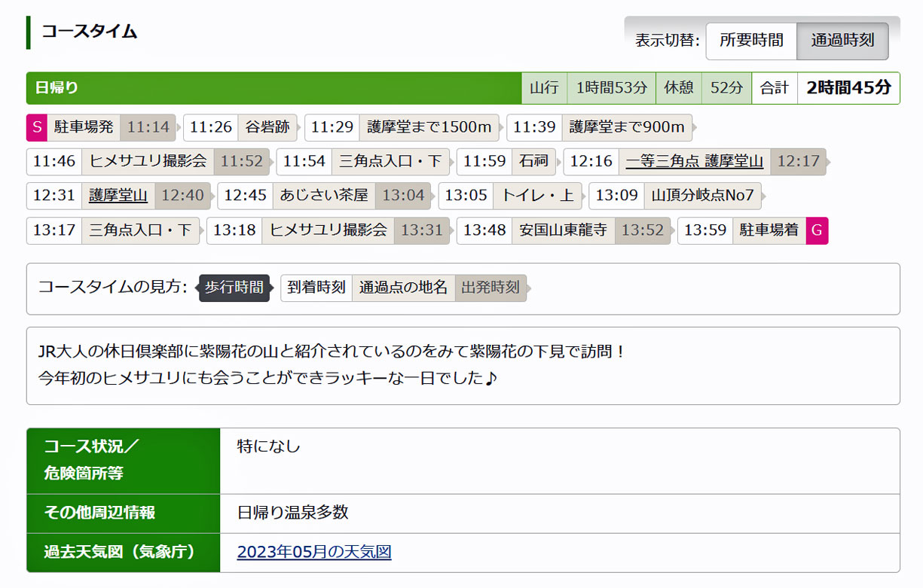Select the 山頂分岐点No7 waypoint
Screen dimensions: 923x588
[702, 196]
